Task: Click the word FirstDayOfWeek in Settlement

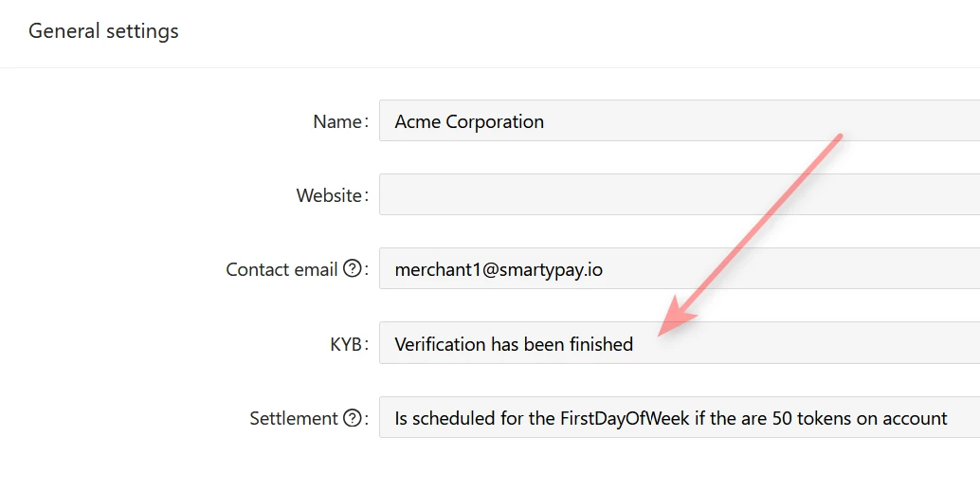Action: click(x=619, y=418)
